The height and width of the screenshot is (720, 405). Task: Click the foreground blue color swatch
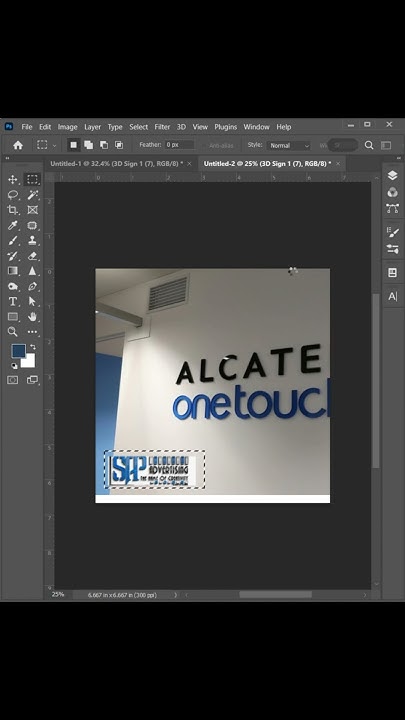[18, 351]
